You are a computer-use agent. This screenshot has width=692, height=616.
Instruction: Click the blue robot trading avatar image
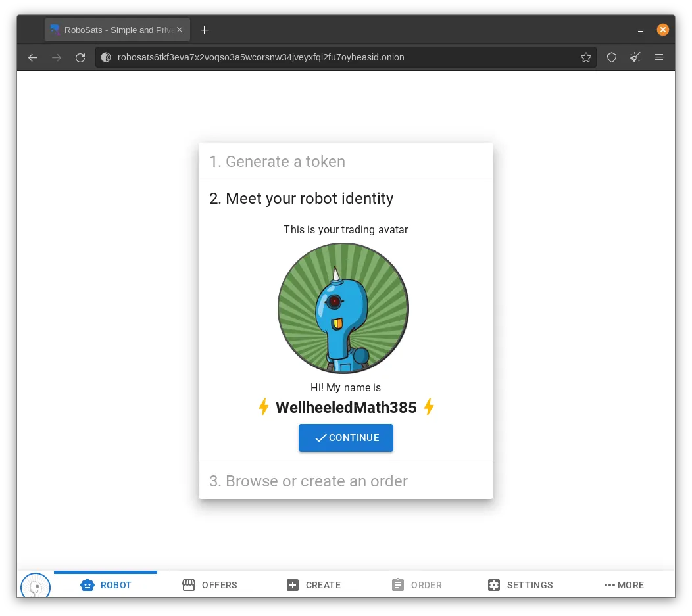tap(343, 308)
